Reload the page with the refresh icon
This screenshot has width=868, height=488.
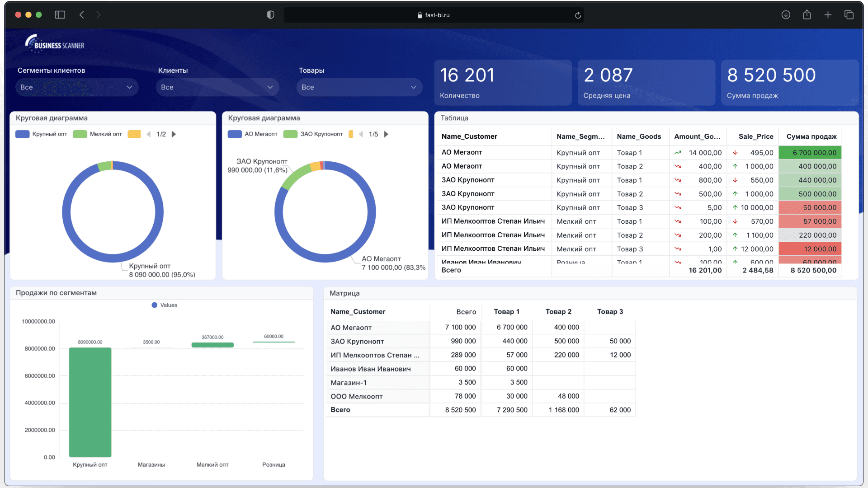click(x=578, y=15)
